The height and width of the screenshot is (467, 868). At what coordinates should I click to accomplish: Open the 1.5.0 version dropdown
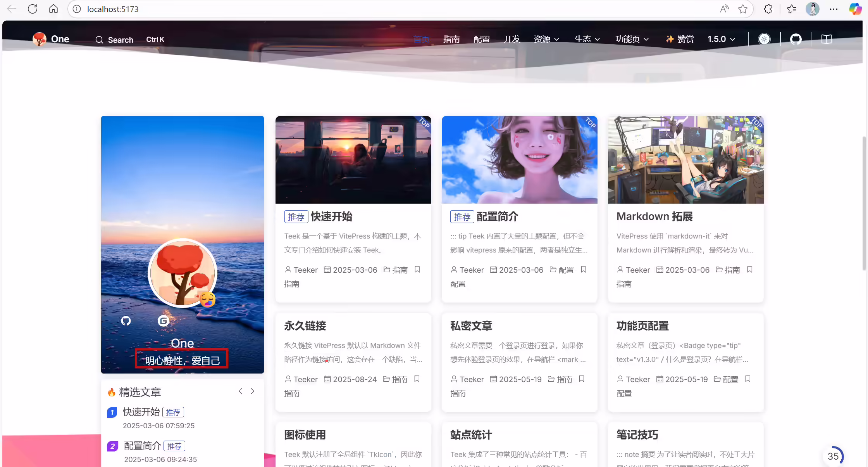pyautogui.click(x=721, y=39)
